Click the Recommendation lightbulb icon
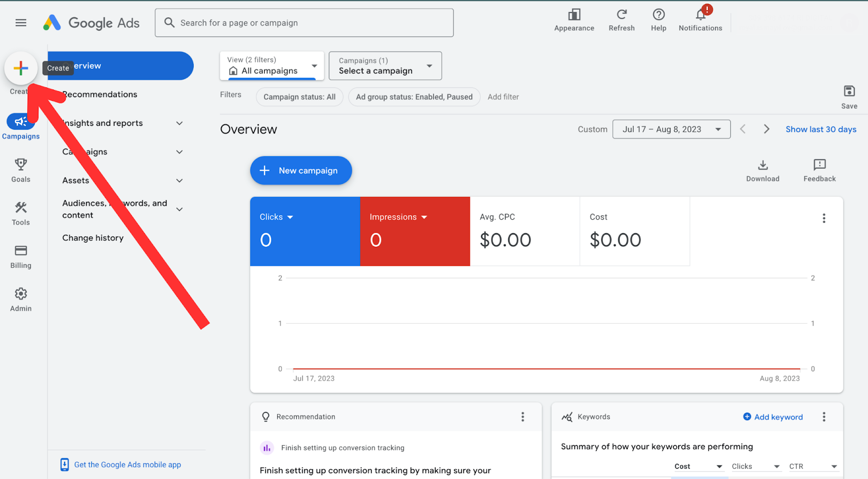Image resolution: width=868 pixels, height=479 pixels. coord(266,417)
